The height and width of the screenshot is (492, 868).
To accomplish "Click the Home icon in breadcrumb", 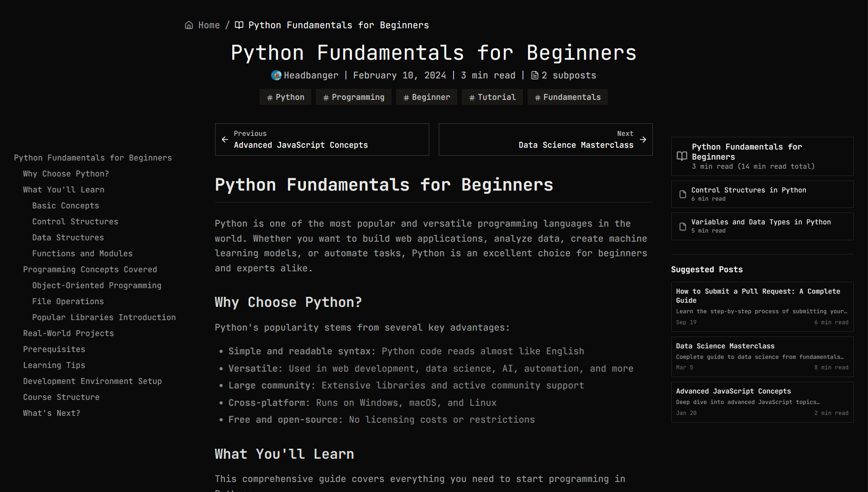I will (x=189, y=25).
